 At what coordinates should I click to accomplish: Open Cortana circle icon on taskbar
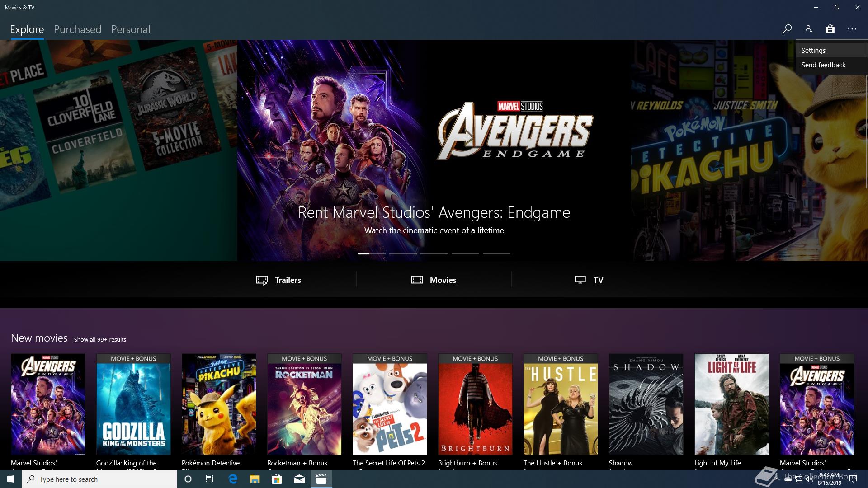(188, 479)
